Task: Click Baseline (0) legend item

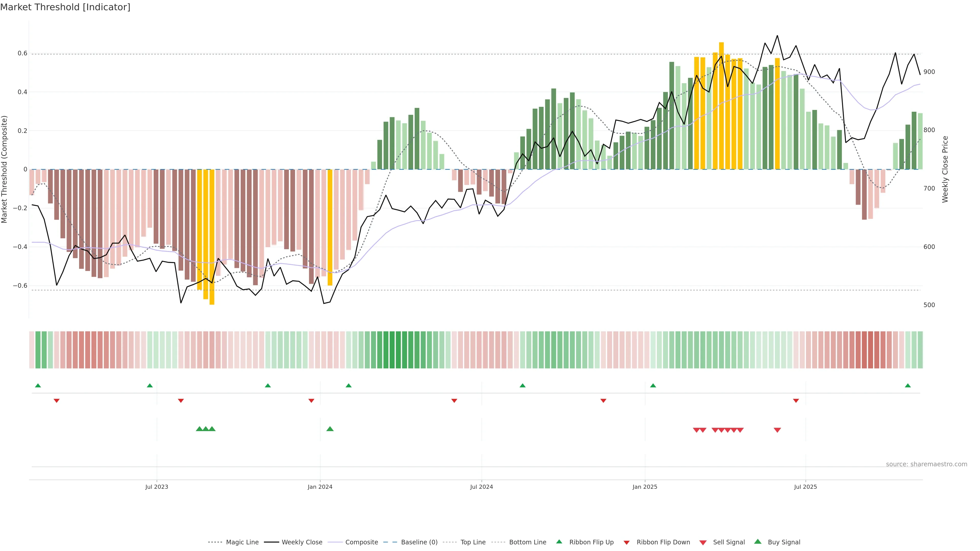Action: coord(419,542)
